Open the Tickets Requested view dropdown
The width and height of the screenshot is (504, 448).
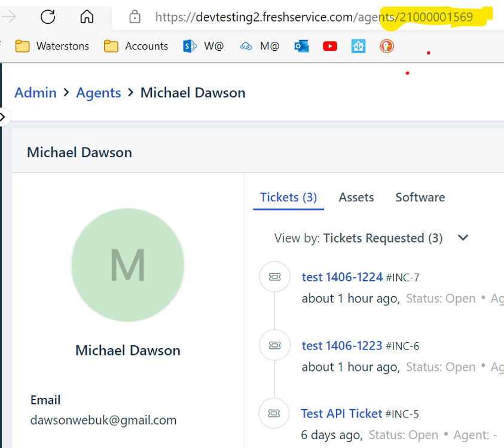[463, 238]
